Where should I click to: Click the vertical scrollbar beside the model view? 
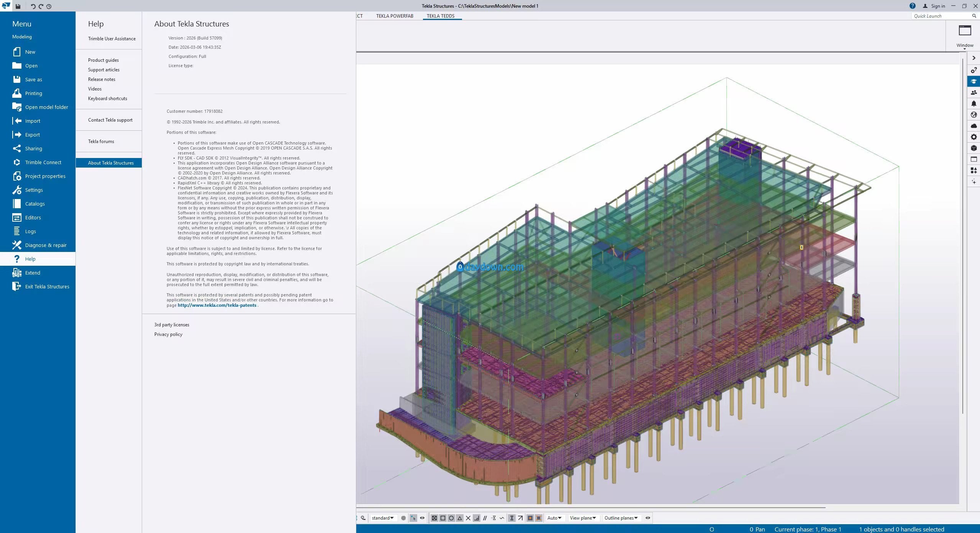point(962,236)
